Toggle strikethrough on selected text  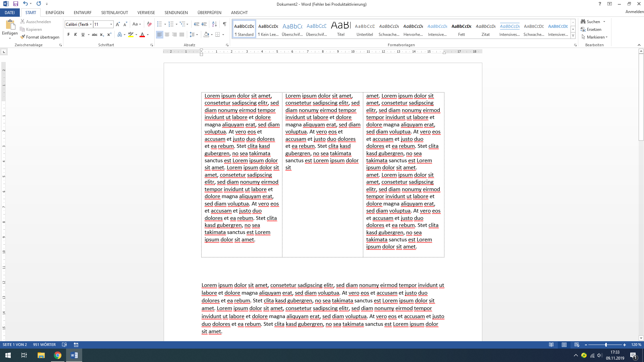(95, 35)
